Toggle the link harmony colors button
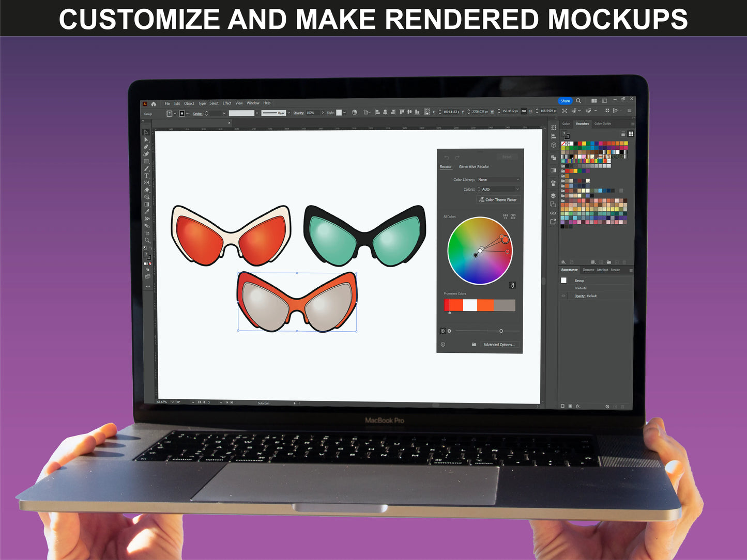The height and width of the screenshot is (560, 747). point(512,285)
